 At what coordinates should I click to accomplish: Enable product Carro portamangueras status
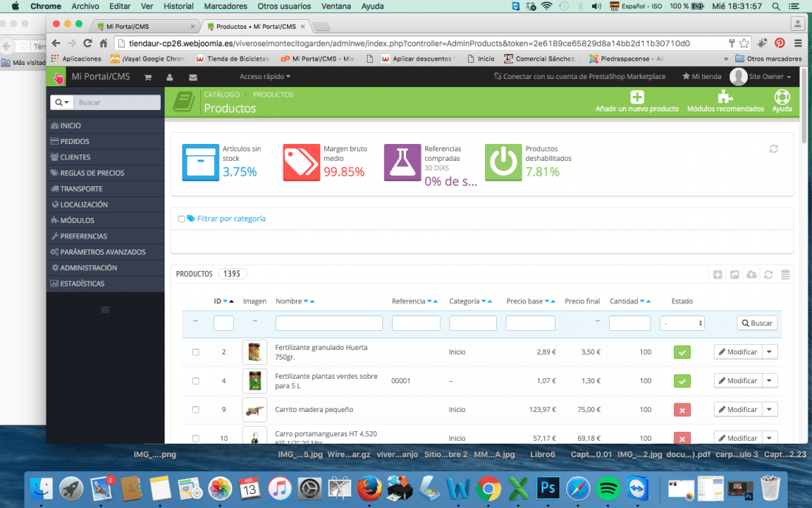coord(682,438)
